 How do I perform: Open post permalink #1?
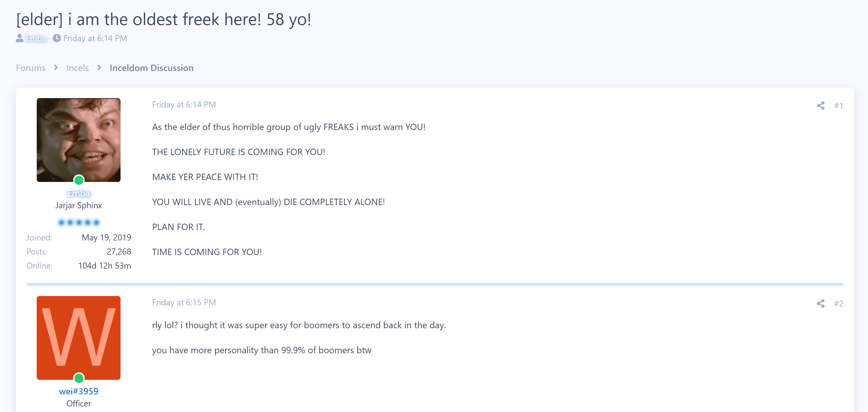(838, 106)
